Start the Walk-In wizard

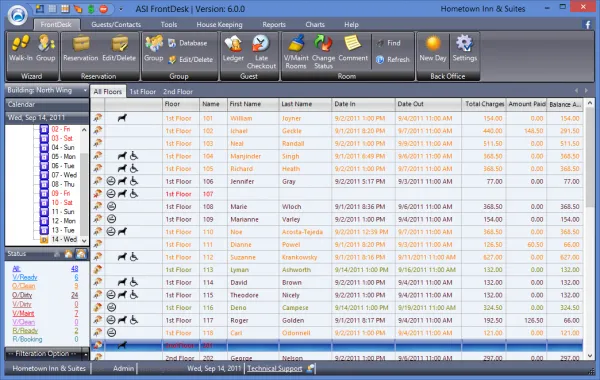click(x=21, y=48)
